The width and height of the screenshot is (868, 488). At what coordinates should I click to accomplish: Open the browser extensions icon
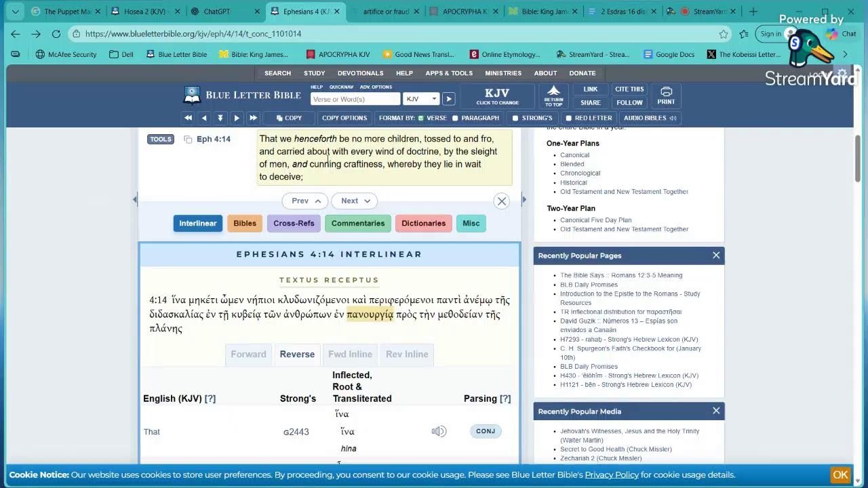pyautogui.click(x=744, y=34)
